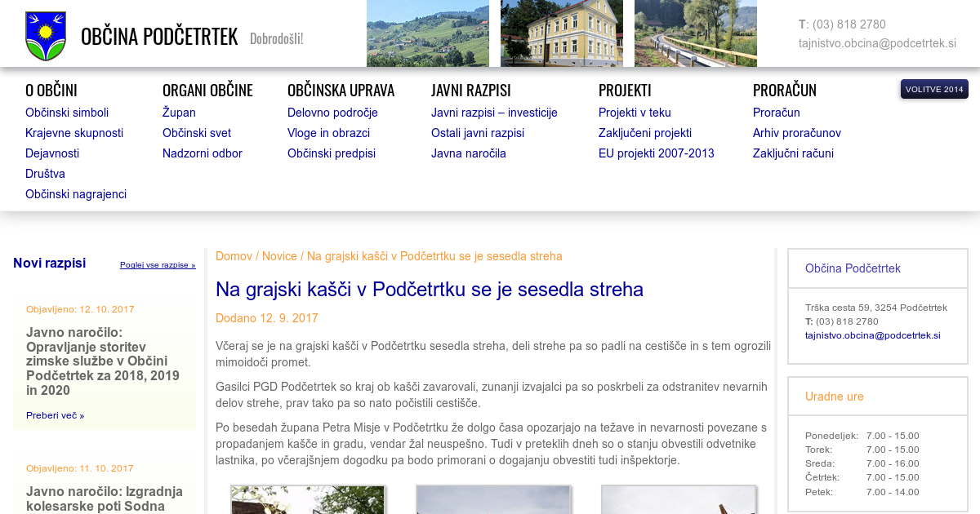
Task: Click the sidebar tajnistvo email address
Action: [x=872, y=335]
